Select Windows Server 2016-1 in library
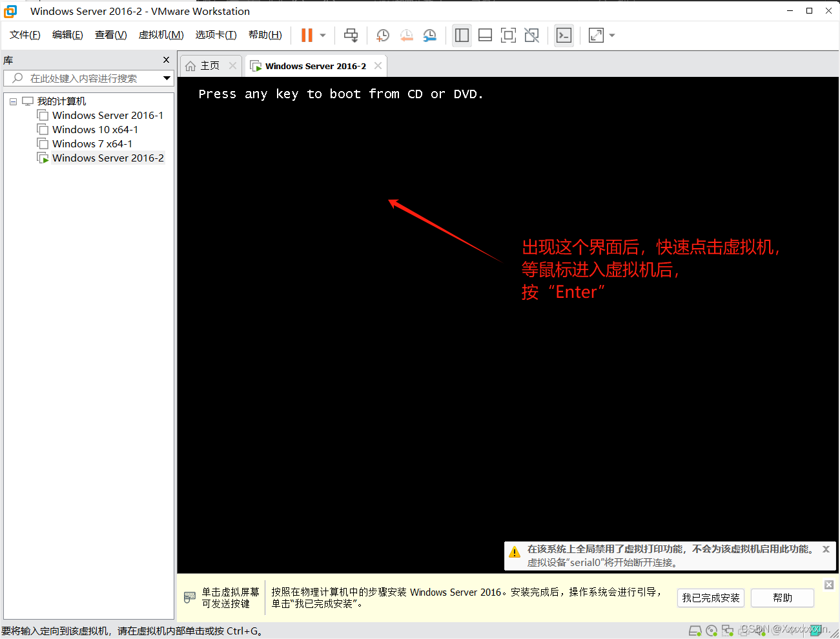Viewport: 840px width, 639px height. [108, 116]
